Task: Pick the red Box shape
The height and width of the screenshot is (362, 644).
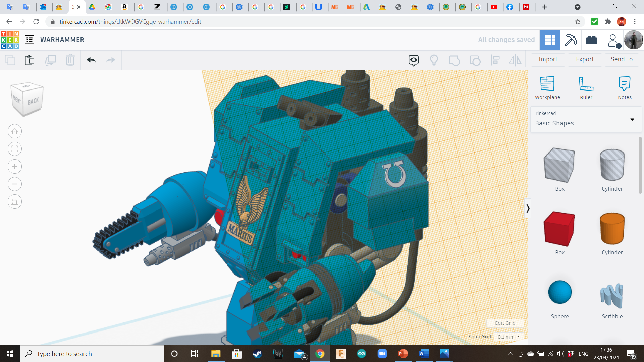Action: click(x=559, y=229)
